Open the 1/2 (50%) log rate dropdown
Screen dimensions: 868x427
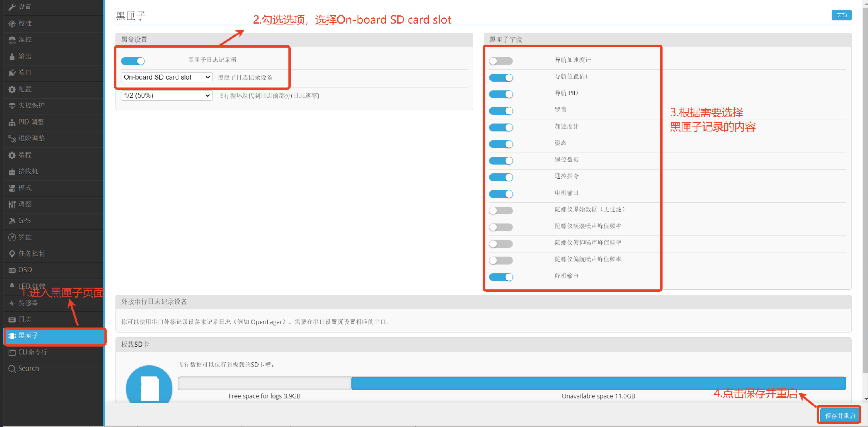(167, 95)
